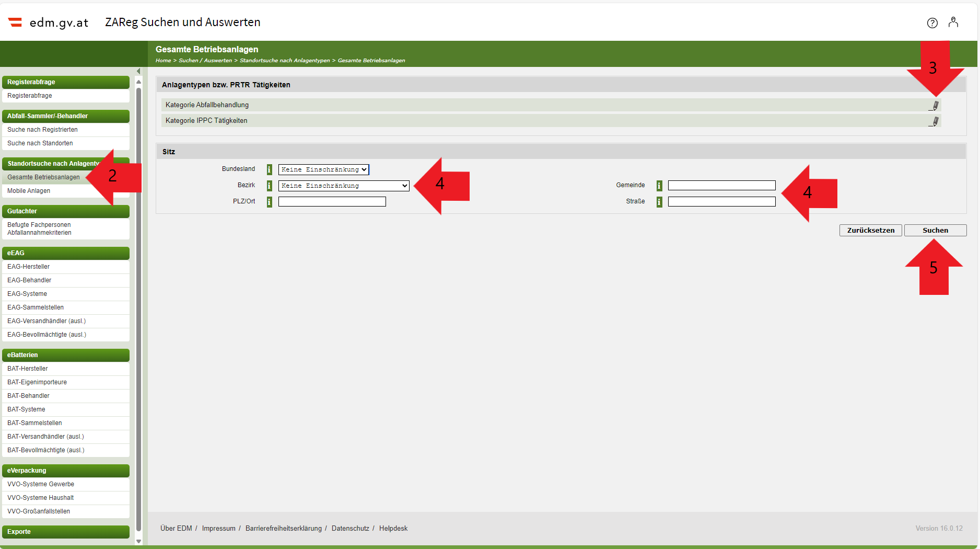The width and height of the screenshot is (980, 549).
Task: Open BAT-Bevollmächtigte (ausl.) entry
Action: click(66, 450)
